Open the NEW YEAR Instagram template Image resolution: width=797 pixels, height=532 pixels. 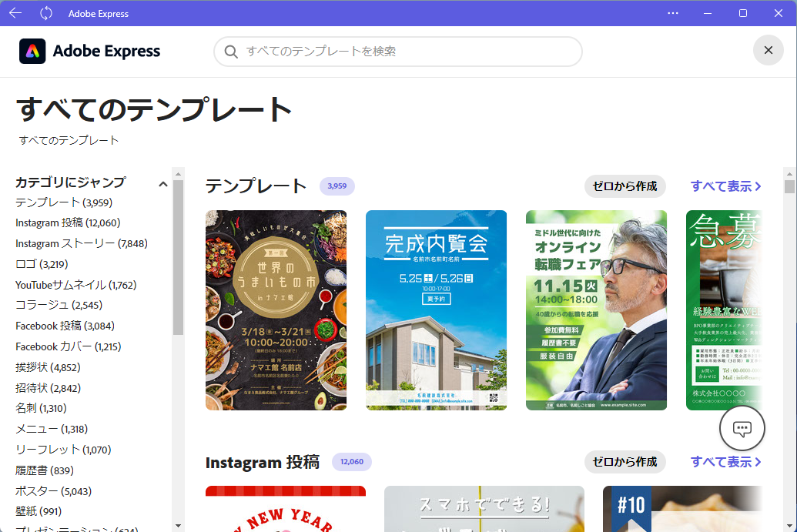pos(286,509)
